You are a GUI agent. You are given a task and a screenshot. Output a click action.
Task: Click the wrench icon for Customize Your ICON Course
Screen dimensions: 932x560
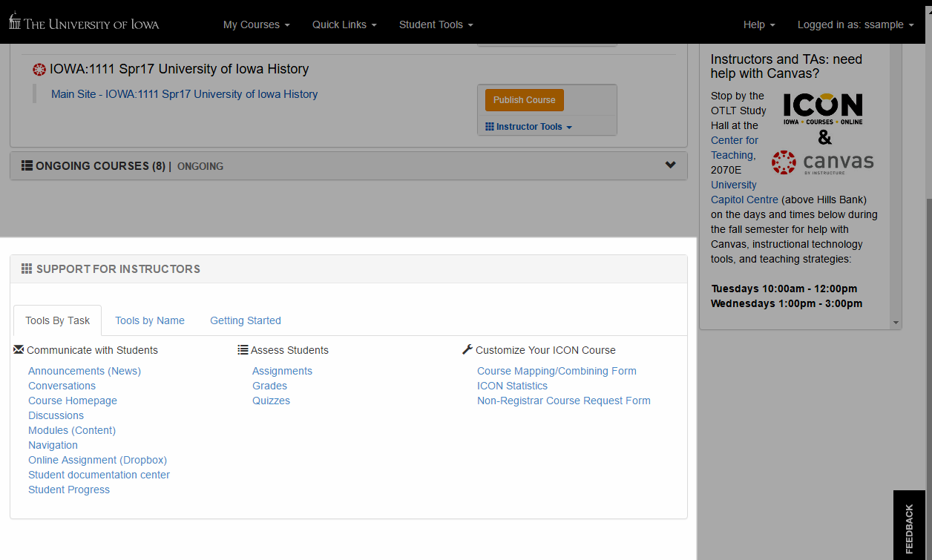[467, 349]
